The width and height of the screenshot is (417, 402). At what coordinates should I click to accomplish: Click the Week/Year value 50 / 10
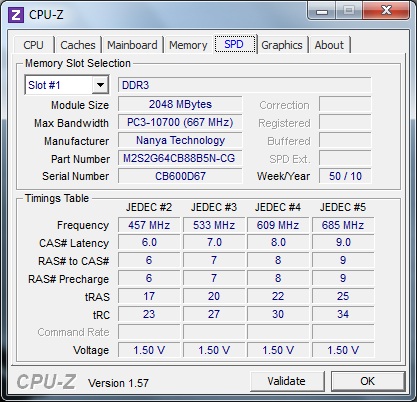345,176
